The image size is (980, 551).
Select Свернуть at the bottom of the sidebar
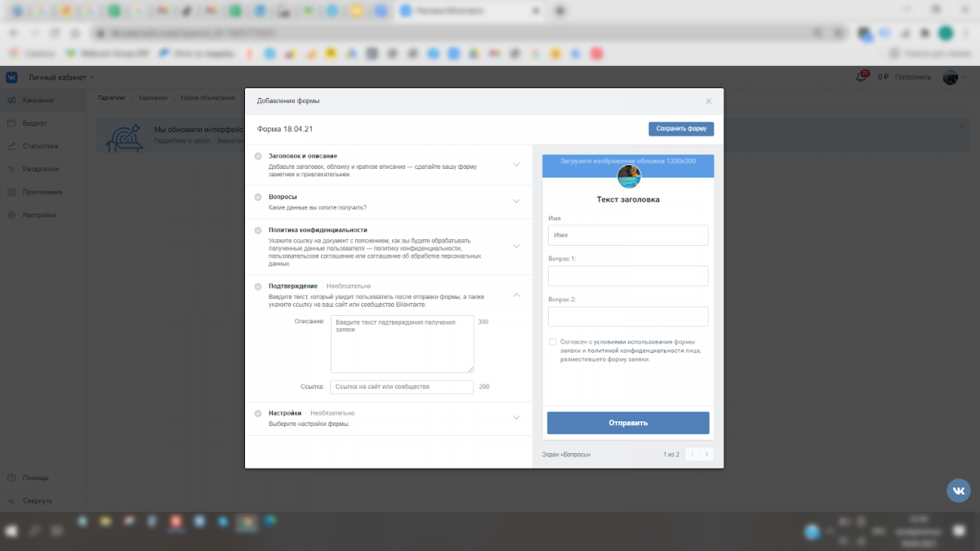(x=37, y=500)
